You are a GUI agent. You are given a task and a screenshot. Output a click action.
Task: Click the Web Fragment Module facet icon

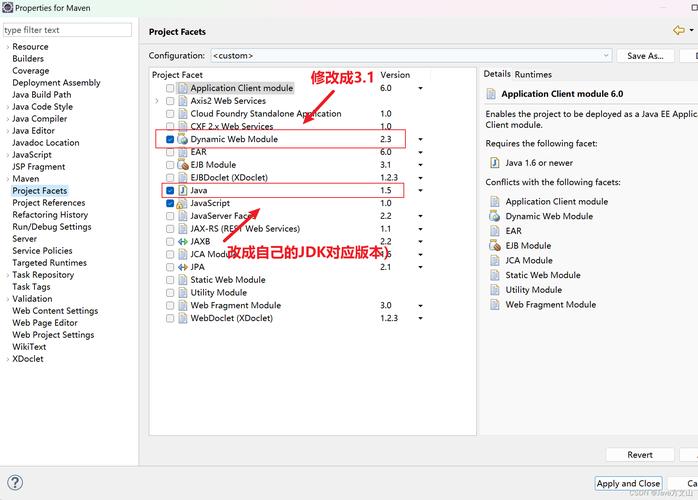pyautogui.click(x=183, y=305)
